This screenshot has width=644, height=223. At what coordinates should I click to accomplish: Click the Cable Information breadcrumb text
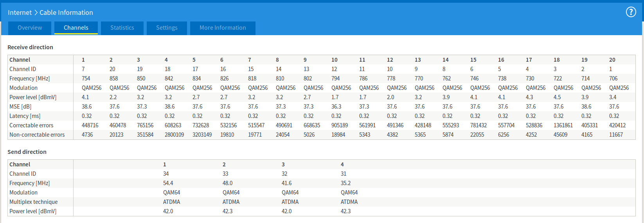click(66, 12)
